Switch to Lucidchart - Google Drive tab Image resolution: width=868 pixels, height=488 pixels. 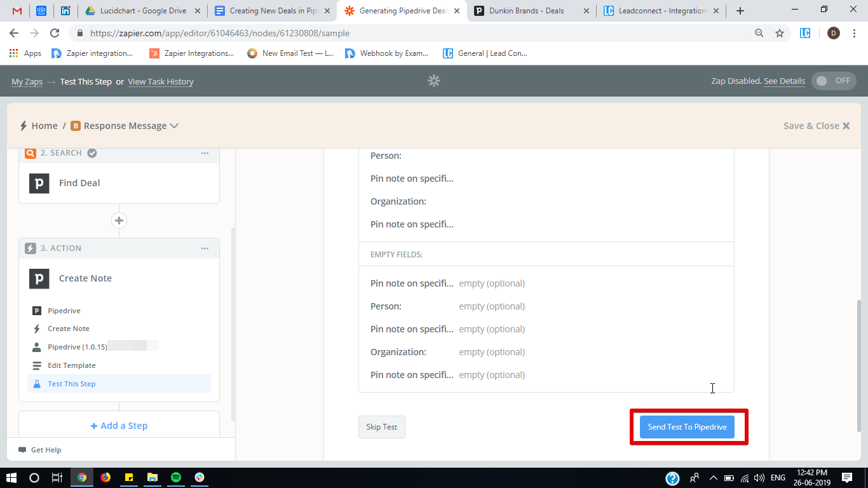click(142, 11)
